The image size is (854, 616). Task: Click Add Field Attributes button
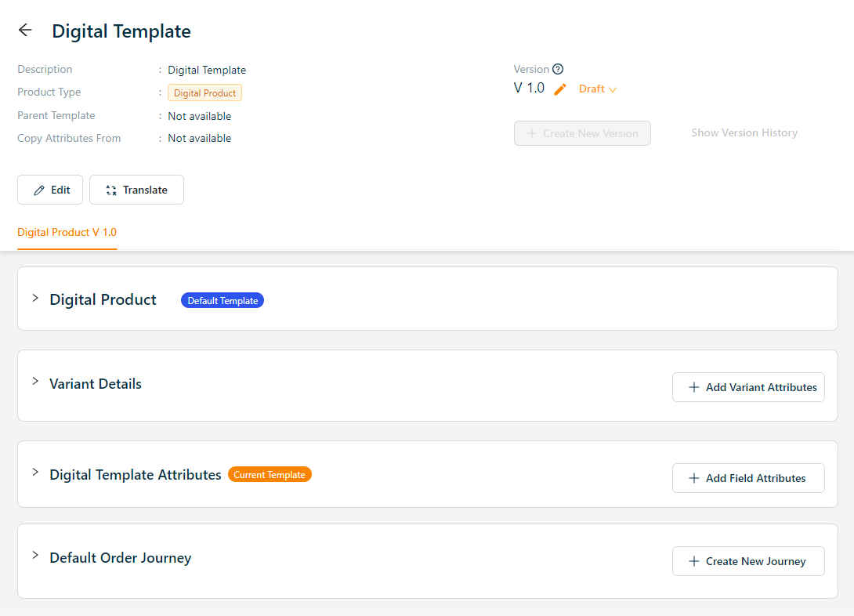coord(748,478)
